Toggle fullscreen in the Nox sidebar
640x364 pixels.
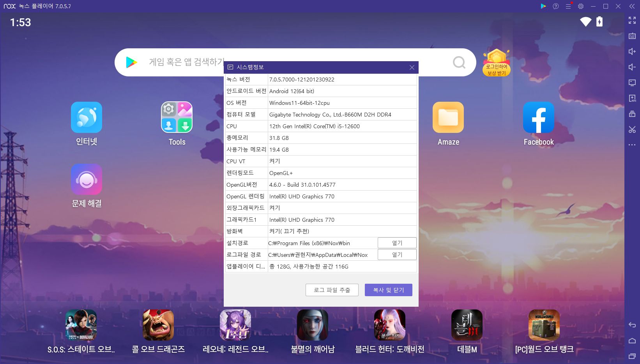pyautogui.click(x=632, y=20)
